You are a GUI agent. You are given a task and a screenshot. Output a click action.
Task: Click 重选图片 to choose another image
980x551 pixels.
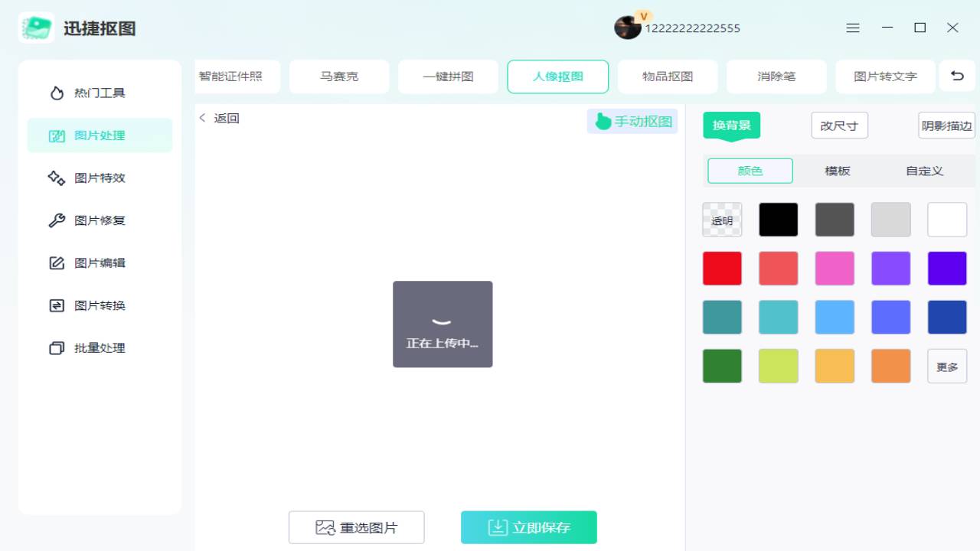(x=356, y=527)
